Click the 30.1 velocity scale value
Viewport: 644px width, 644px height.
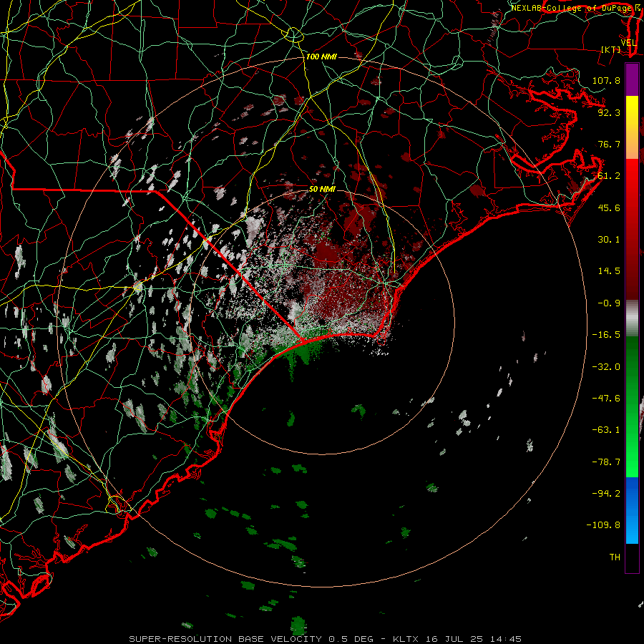609,240
